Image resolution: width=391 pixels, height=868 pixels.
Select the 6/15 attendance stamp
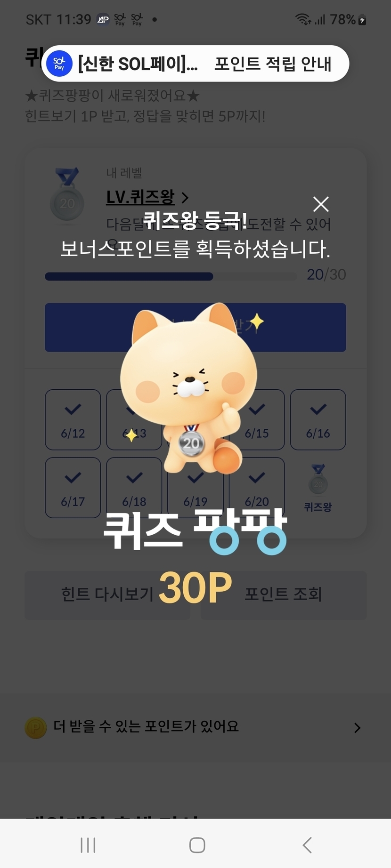click(x=257, y=419)
